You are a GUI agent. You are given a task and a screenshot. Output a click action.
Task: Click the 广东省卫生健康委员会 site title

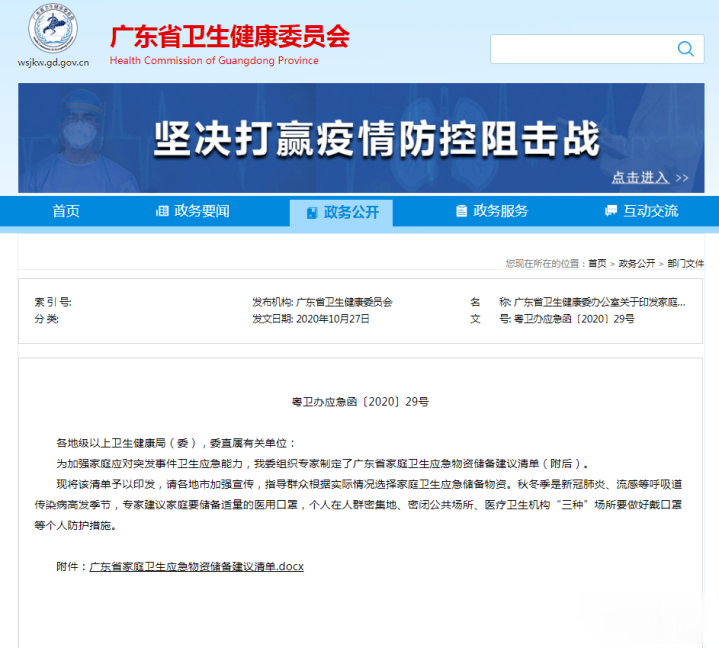pyautogui.click(x=229, y=37)
